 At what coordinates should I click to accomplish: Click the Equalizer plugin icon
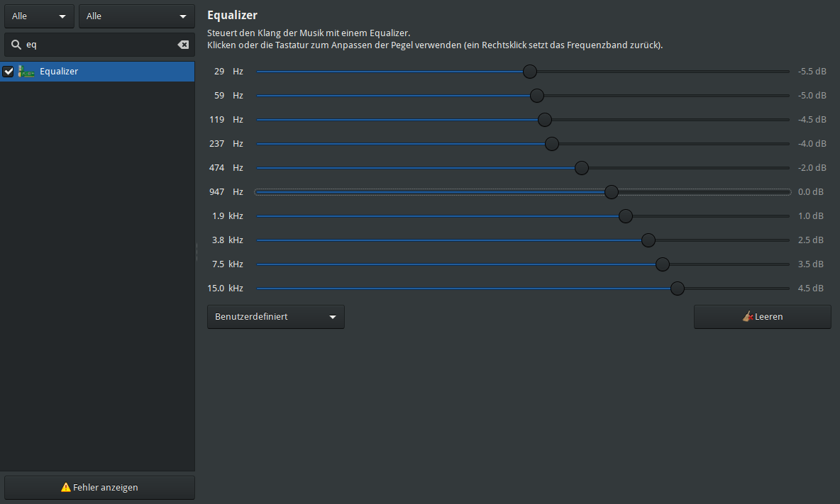click(26, 71)
